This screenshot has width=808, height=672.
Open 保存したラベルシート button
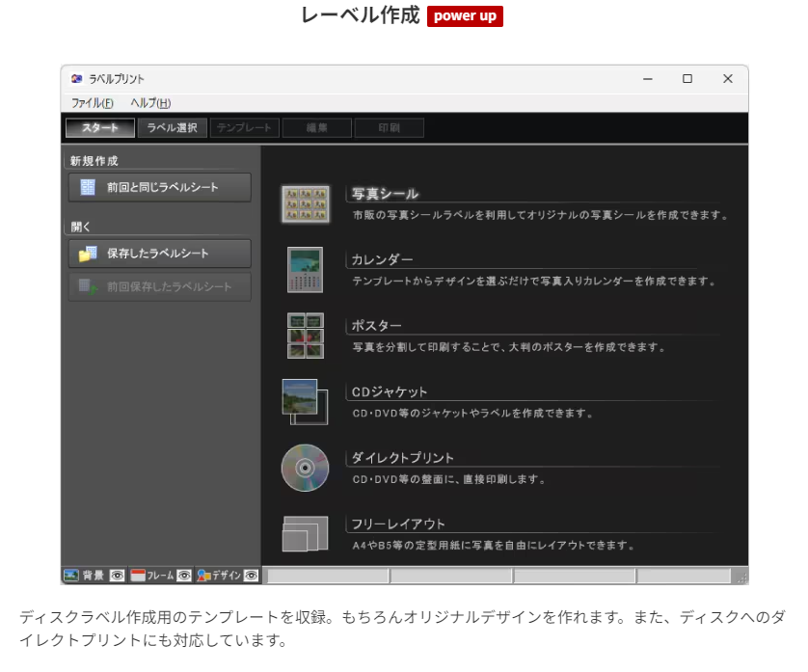tap(160, 254)
